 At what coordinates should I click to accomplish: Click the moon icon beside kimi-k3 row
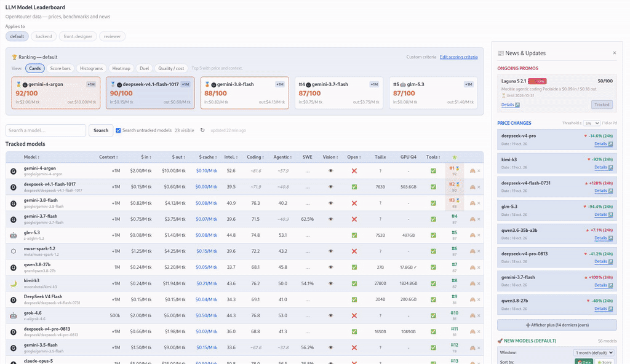[x=14, y=283]
